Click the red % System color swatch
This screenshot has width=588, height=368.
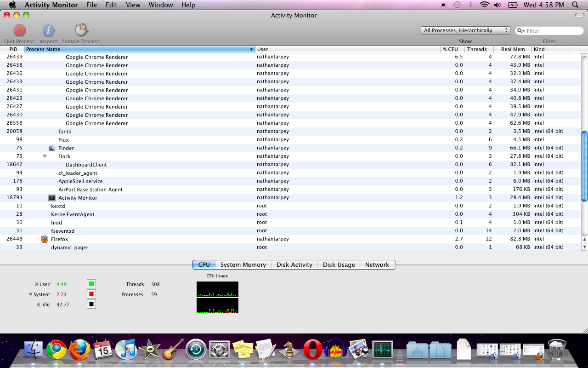(91, 294)
